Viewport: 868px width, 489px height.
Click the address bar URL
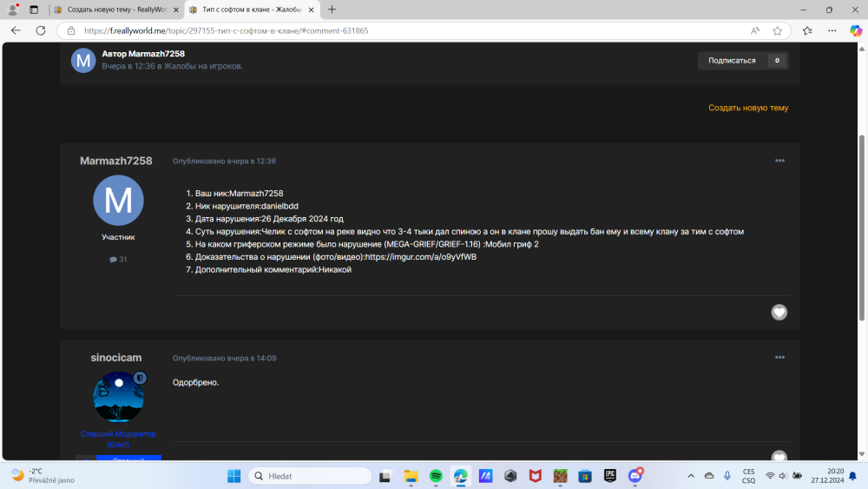click(226, 31)
